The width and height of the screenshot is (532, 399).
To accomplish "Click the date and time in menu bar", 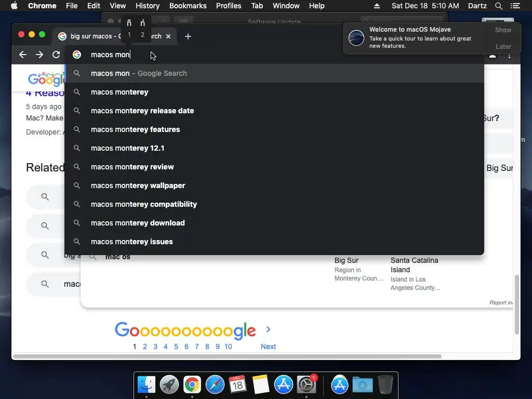I will click(x=425, y=6).
